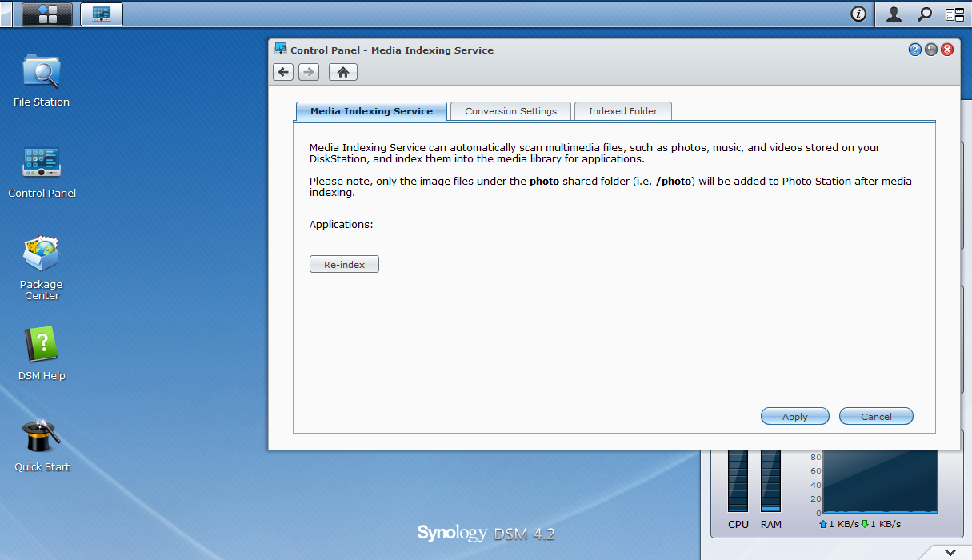The height and width of the screenshot is (560, 972).
Task: Return to Control Panel home
Action: point(342,72)
